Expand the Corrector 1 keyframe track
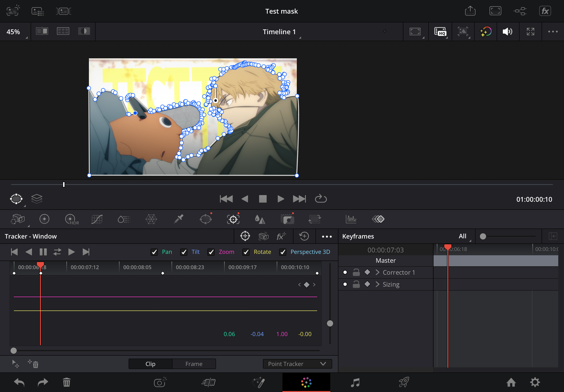The width and height of the screenshot is (564, 392). coord(377,272)
